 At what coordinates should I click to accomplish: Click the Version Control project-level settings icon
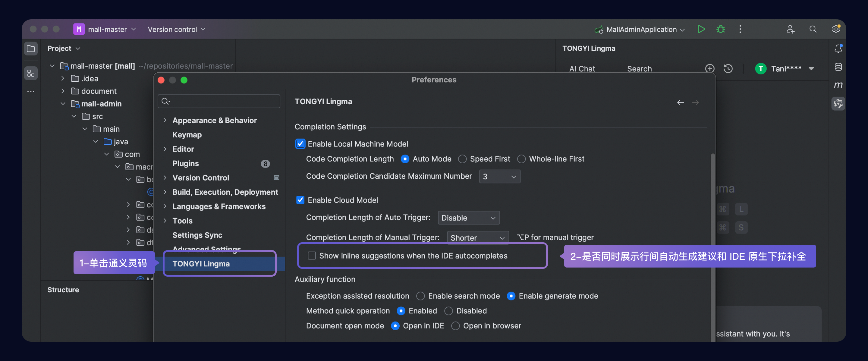tap(276, 177)
